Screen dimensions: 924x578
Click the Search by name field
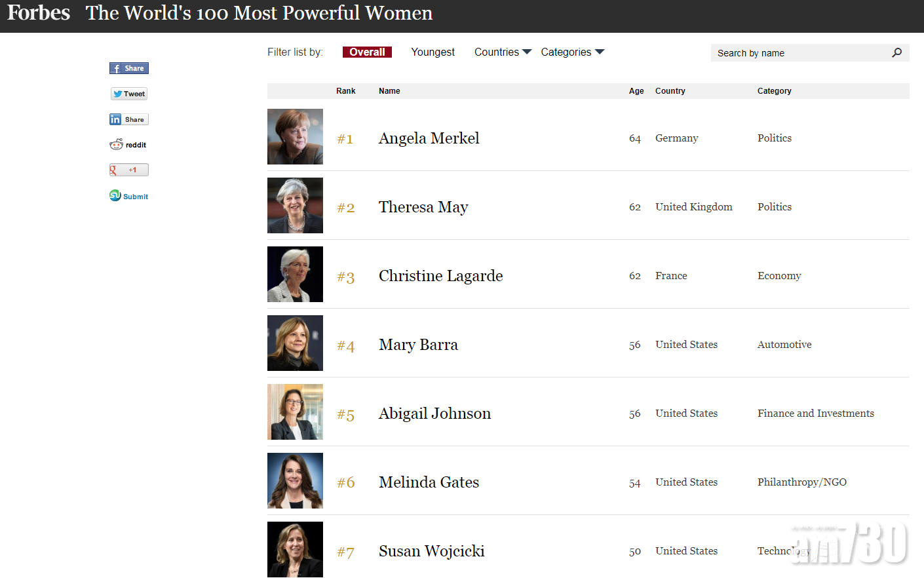(799, 53)
